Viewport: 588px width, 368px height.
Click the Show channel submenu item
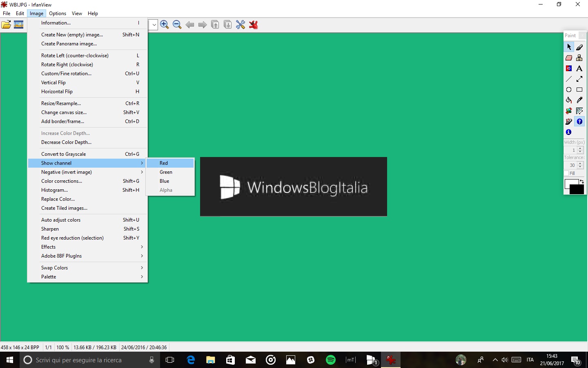click(x=87, y=163)
